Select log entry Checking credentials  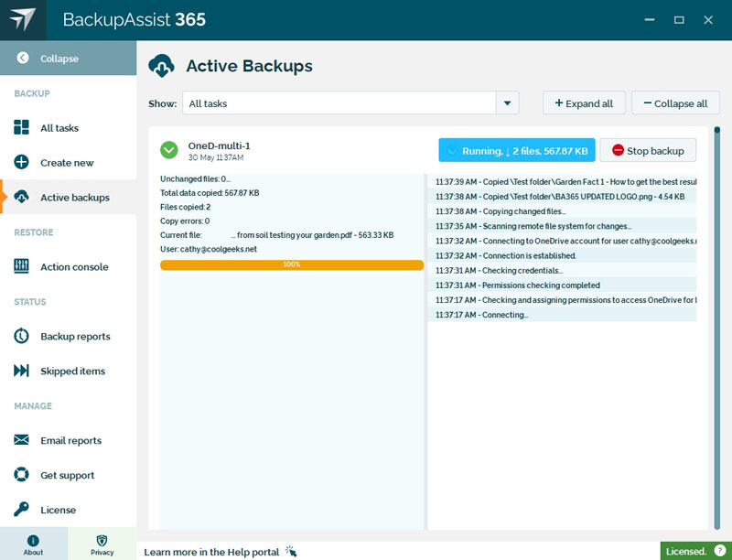[x=563, y=270]
